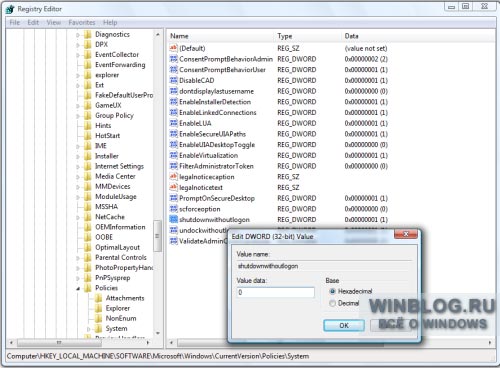Select the OptimalLayout key

tap(117, 247)
